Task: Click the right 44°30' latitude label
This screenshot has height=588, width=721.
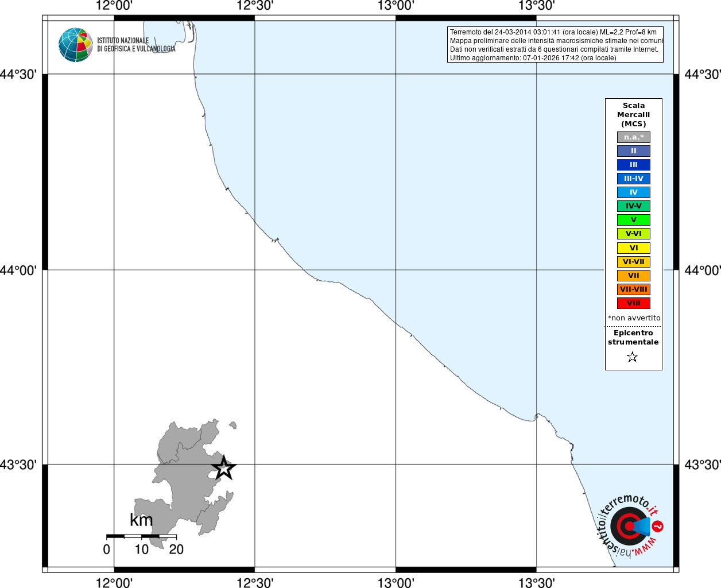Action: pos(703,75)
